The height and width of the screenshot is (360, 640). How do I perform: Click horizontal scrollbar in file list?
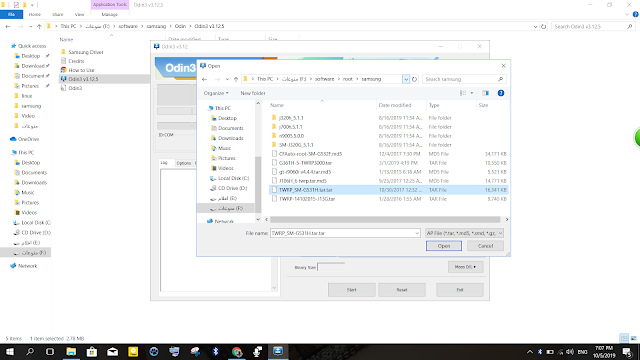385,220
